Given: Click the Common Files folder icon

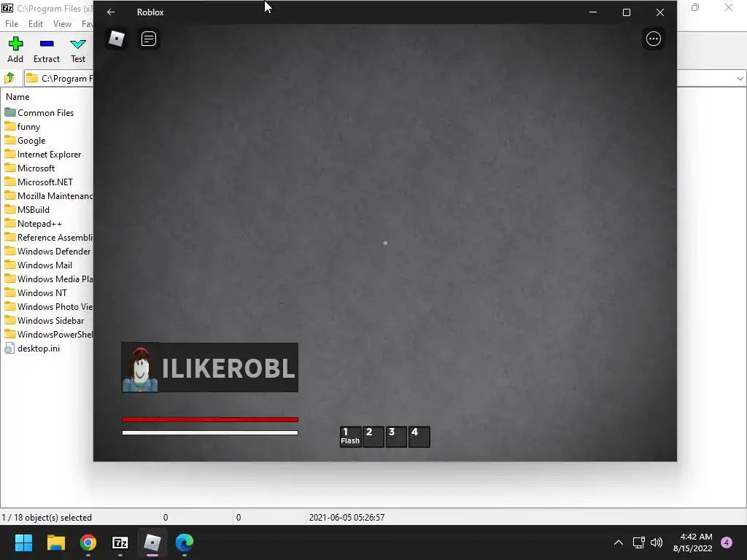Looking at the screenshot, I should tap(10, 112).
